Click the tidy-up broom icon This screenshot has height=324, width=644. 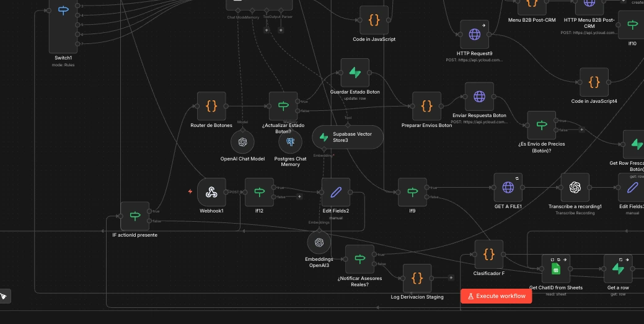4,296
